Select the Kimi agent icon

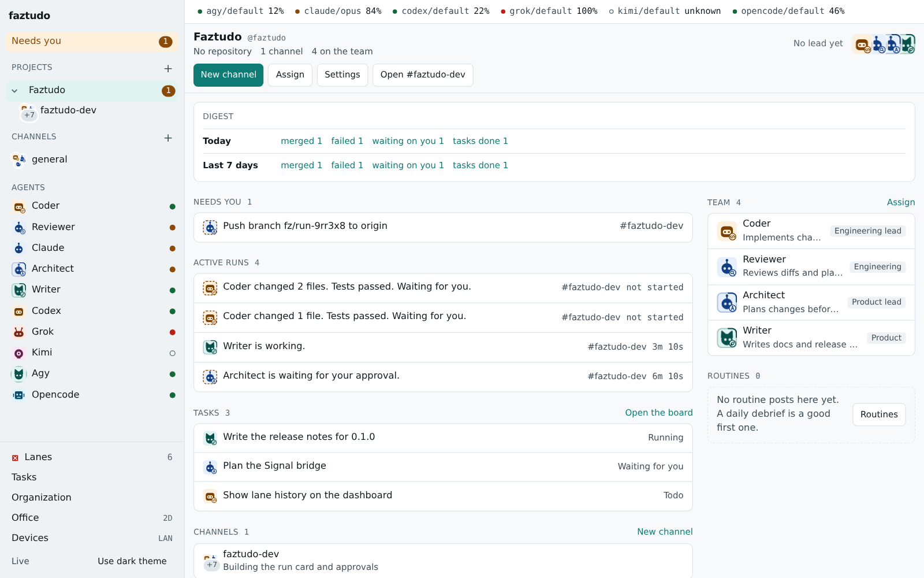pos(19,353)
